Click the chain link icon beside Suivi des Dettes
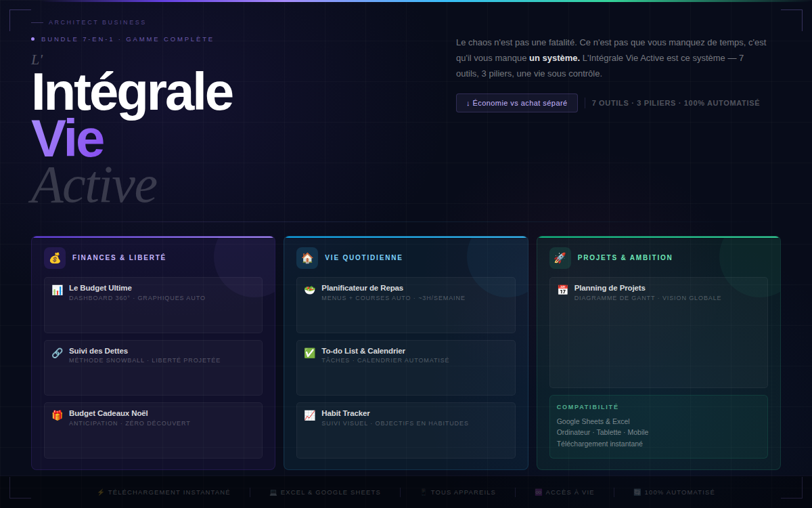Screen dimensions: 812x508 (x=58, y=353)
